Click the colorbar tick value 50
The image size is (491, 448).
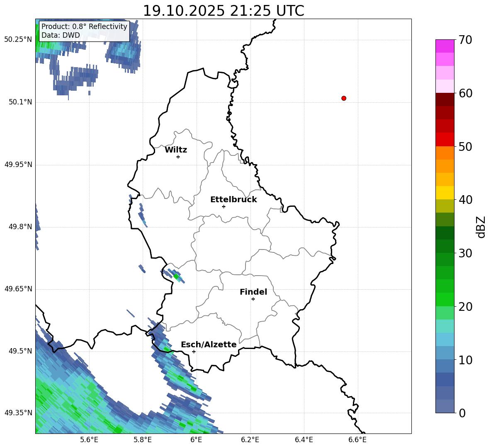pos(465,146)
